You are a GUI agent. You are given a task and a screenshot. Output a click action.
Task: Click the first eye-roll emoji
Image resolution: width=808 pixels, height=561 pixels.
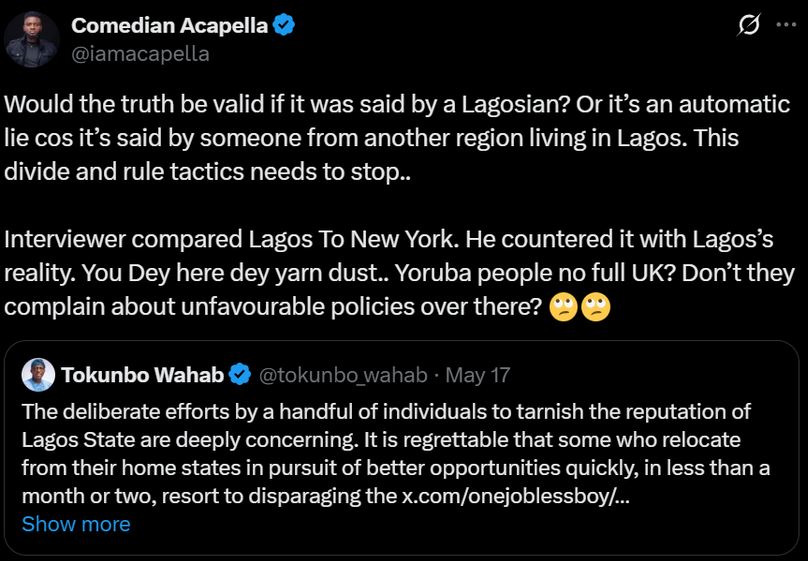(x=563, y=307)
